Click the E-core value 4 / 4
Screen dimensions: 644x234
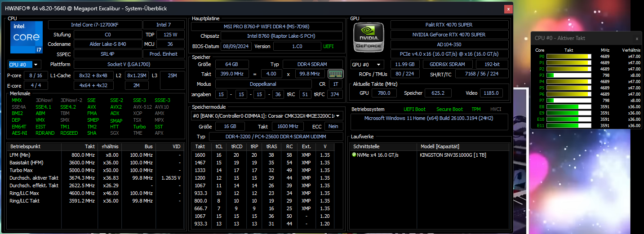click(36, 85)
